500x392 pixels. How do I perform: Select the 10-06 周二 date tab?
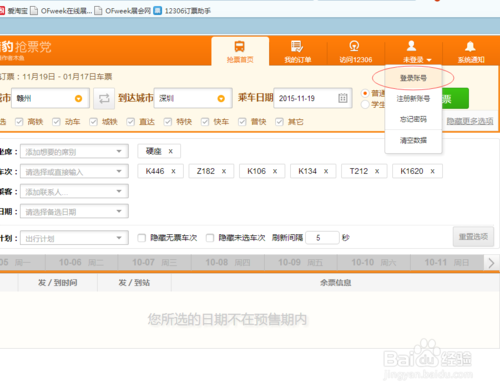tap(81, 263)
